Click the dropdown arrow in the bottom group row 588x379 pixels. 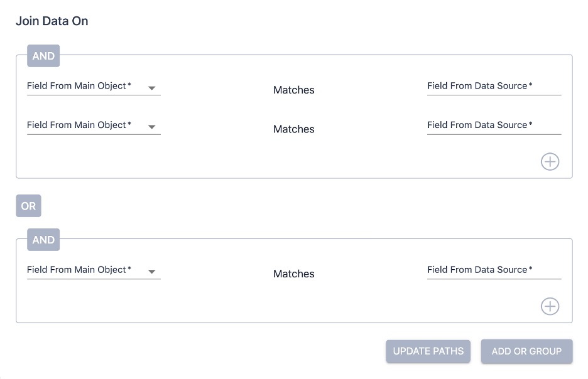151,272
